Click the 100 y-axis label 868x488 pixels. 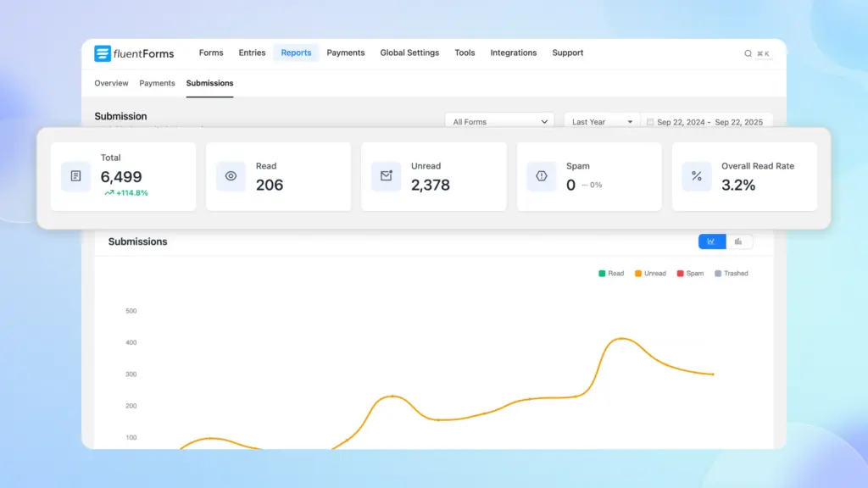pyautogui.click(x=131, y=437)
